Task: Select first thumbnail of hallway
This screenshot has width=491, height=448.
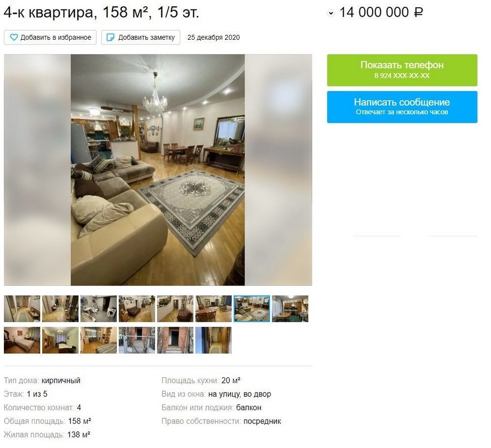Action: [22, 309]
